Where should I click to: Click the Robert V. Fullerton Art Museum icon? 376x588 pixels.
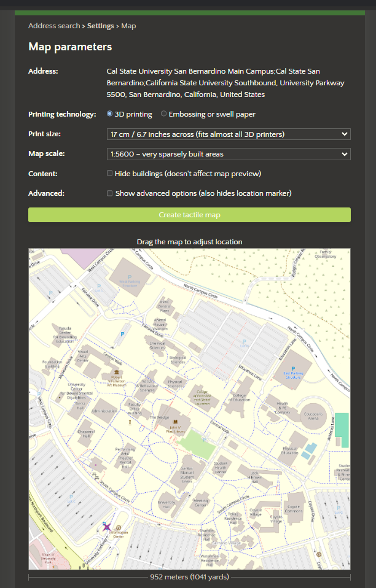117,373
